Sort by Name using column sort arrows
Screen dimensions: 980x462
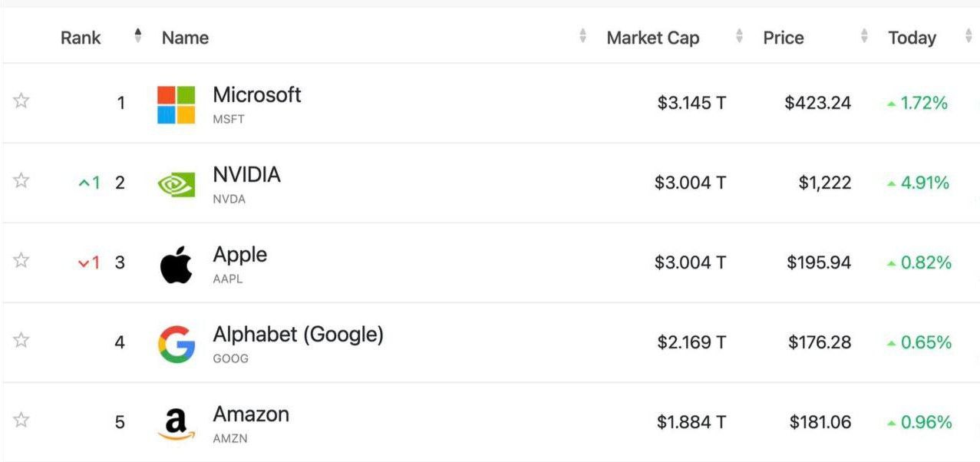(x=583, y=36)
